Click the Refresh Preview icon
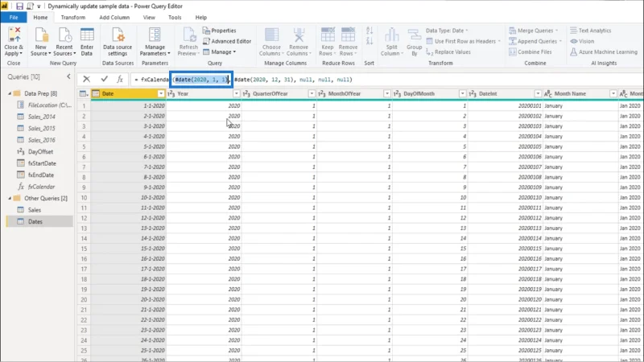This screenshot has width=644, height=362. coord(189,35)
